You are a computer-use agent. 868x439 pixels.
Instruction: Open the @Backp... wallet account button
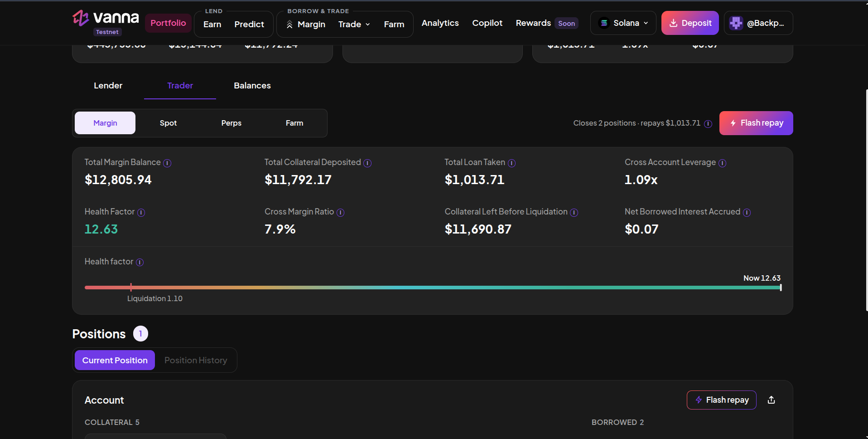click(758, 23)
